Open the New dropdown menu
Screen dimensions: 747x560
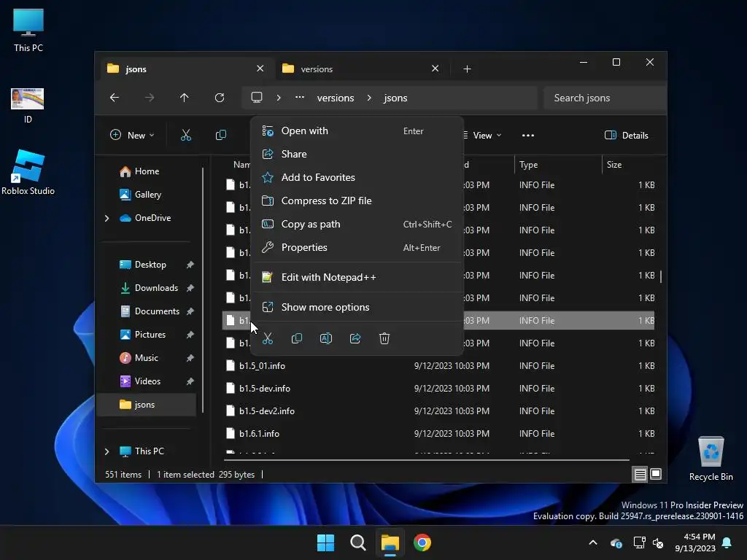tap(132, 135)
